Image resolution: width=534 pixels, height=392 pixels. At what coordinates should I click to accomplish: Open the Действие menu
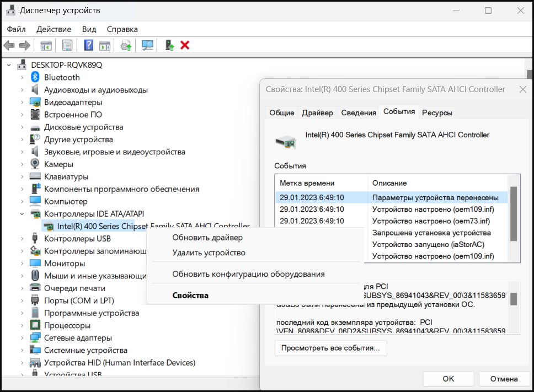[54, 29]
